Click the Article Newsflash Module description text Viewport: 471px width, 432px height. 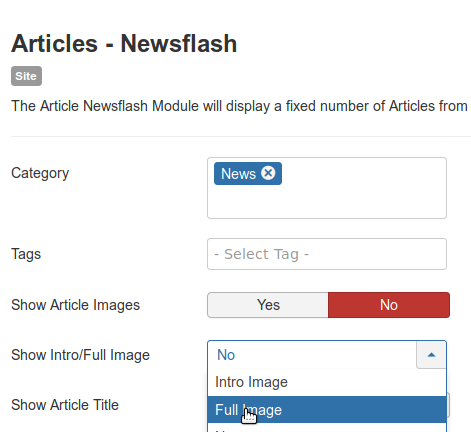tap(239, 106)
